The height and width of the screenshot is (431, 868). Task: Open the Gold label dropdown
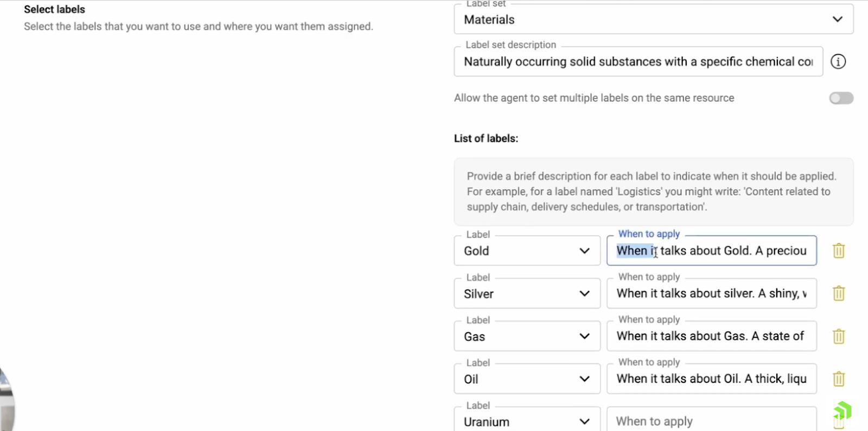tap(585, 250)
